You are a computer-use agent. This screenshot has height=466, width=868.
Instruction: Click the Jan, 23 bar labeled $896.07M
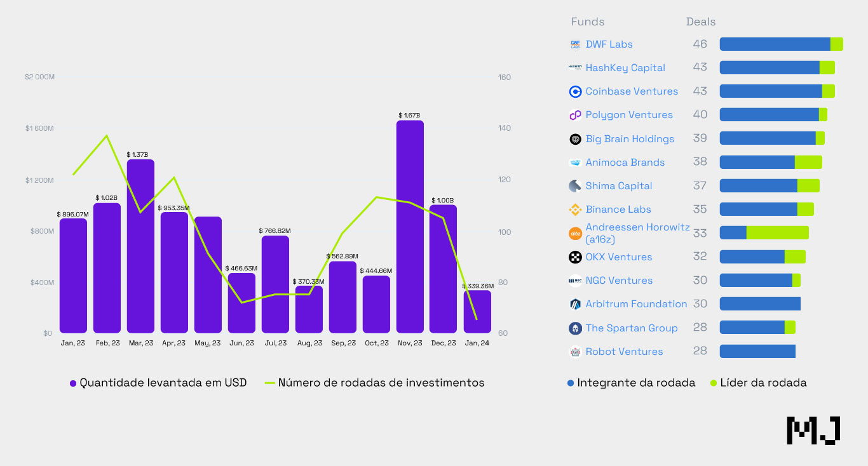[73, 276]
